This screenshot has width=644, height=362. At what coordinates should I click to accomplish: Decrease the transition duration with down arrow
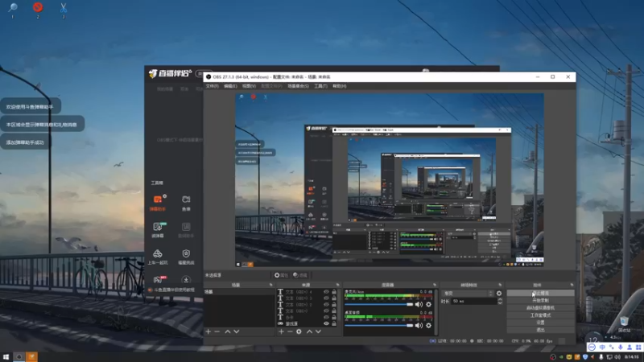tap(500, 303)
